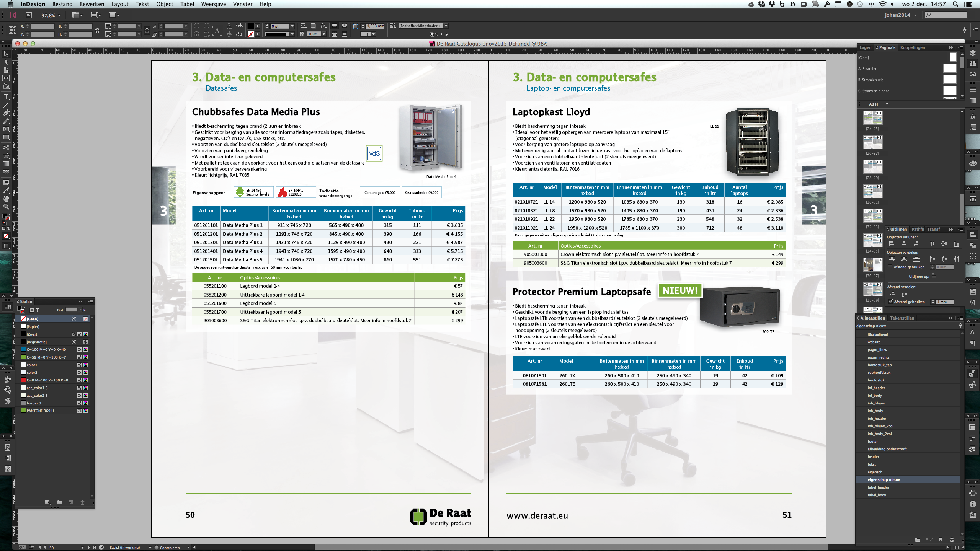Viewport: 980px width, 551px height.
Task: Select the Note tool
Action: (6, 183)
